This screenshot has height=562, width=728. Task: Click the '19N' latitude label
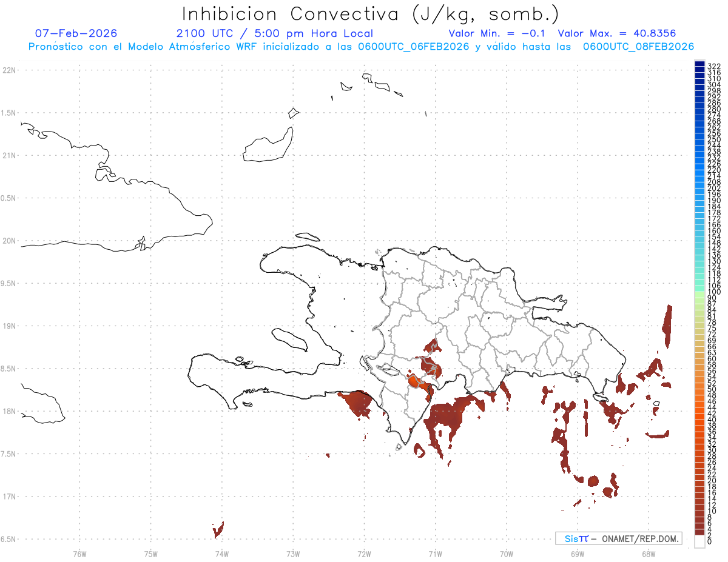point(9,326)
